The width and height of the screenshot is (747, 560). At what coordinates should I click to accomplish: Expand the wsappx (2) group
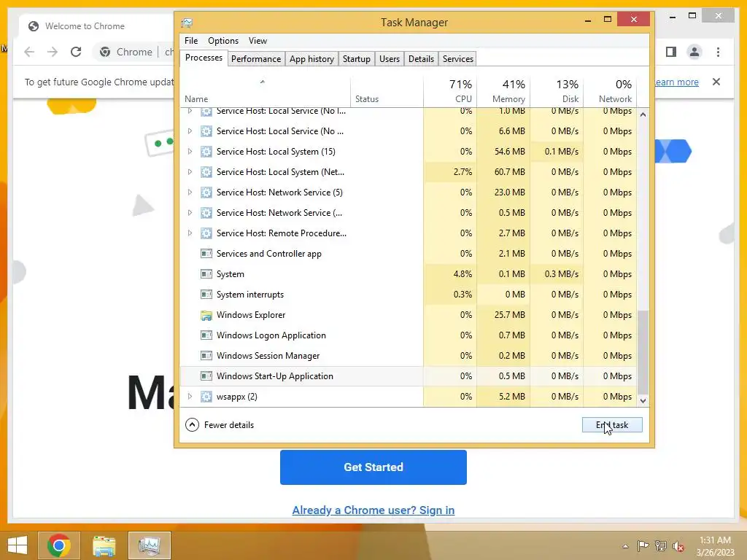coord(190,397)
